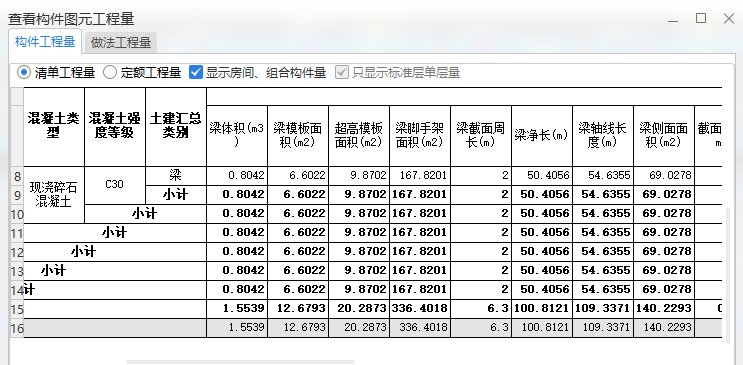743x365 pixels.
Task: Click the 土建汇总类别 column header
Action: (176, 127)
